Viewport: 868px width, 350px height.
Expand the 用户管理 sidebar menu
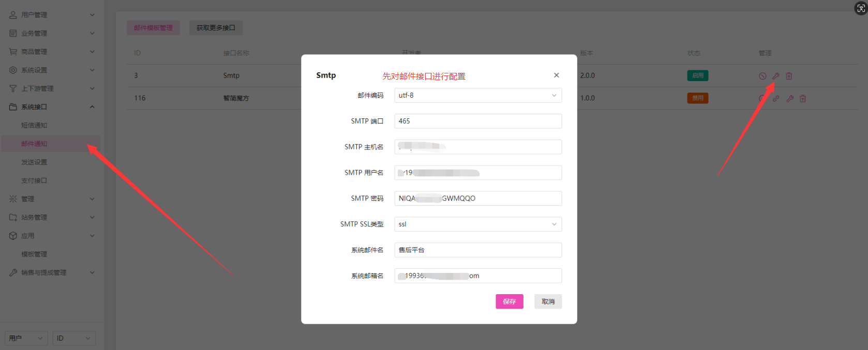click(52, 15)
